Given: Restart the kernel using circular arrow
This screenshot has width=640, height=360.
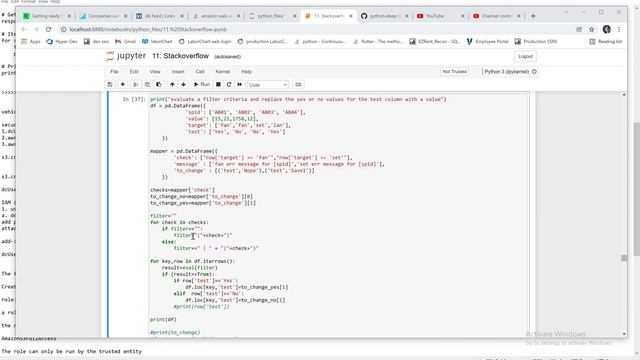Looking at the screenshot, I should [x=229, y=84].
